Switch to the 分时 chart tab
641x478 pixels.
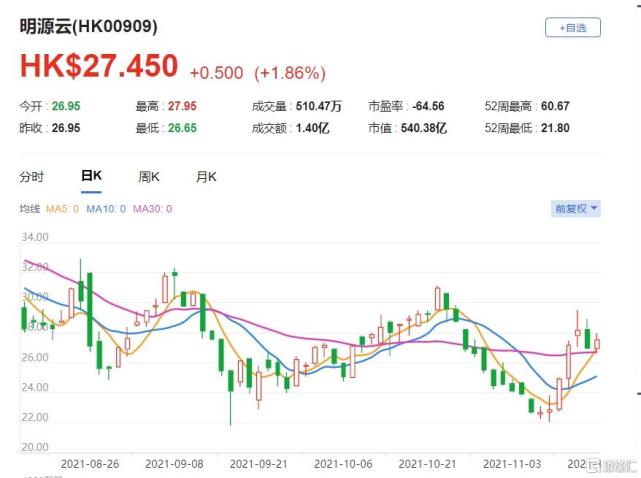pos(31,177)
